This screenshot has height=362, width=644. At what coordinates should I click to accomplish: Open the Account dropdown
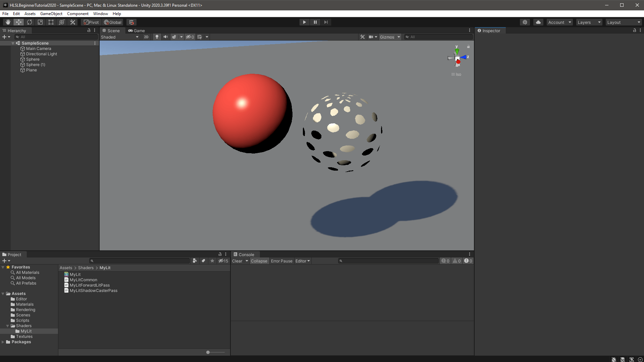[559, 22]
